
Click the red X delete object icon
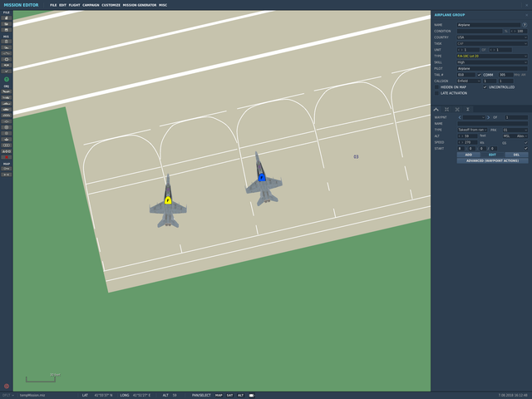pos(7,157)
